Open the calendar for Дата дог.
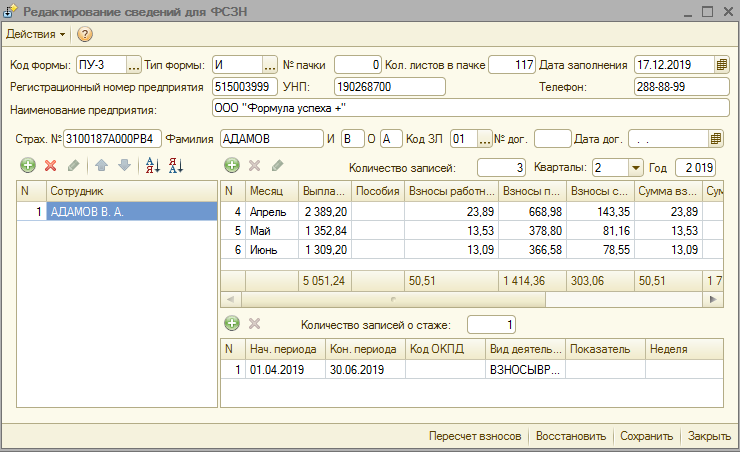This screenshot has height=452, width=740. click(716, 138)
